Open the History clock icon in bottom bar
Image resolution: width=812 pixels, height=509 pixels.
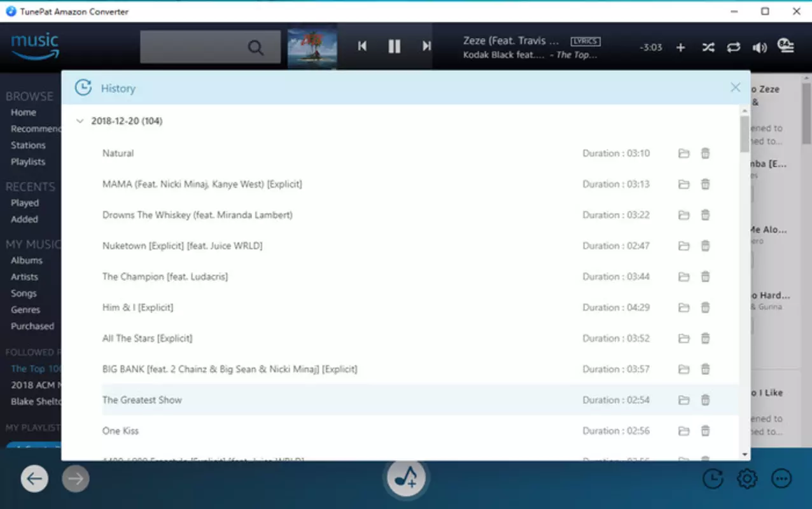point(713,478)
